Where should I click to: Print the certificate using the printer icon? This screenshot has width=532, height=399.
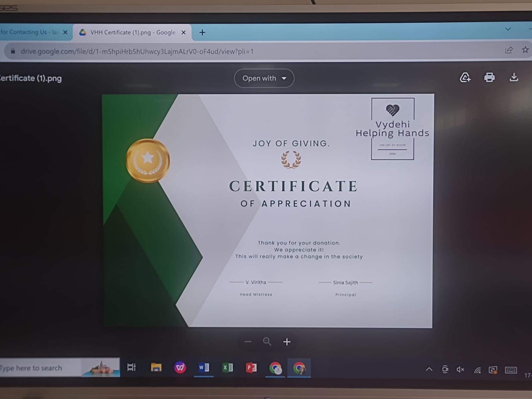coord(489,77)
